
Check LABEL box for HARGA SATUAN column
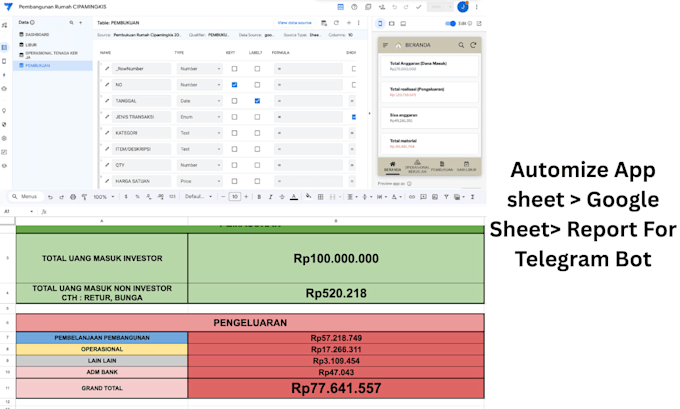coord(257,181)
